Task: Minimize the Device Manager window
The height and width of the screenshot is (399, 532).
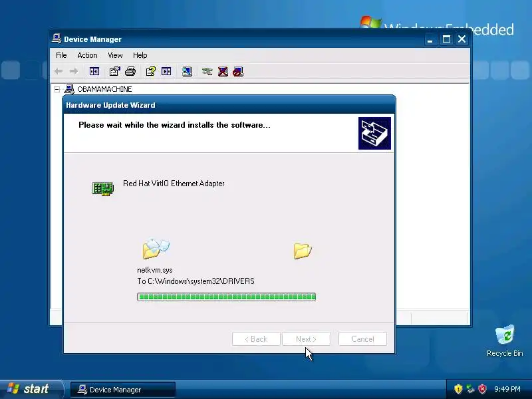Action: click(x=430, y=39)
